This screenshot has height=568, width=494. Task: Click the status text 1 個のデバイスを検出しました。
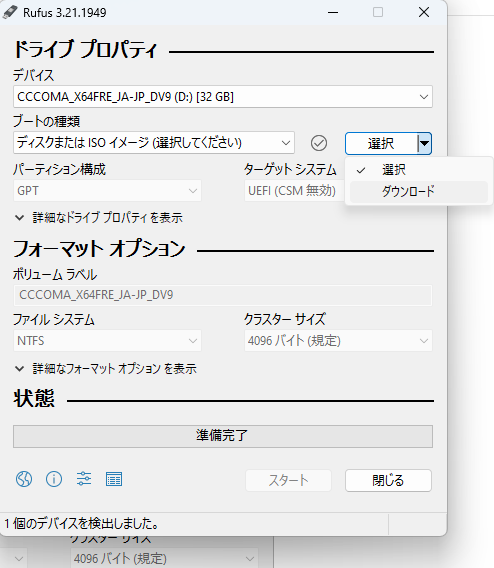81,523
